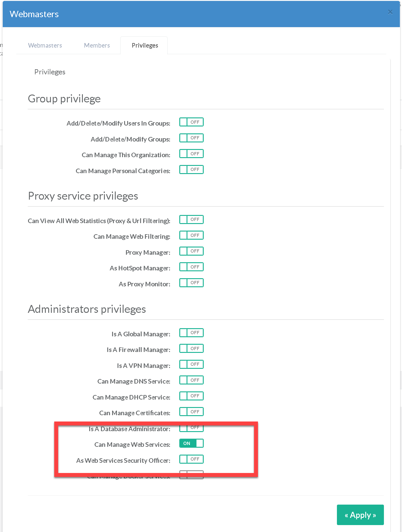Enable Can Manage DNS Service
This screenshot has height=532, width=402.
191,380
